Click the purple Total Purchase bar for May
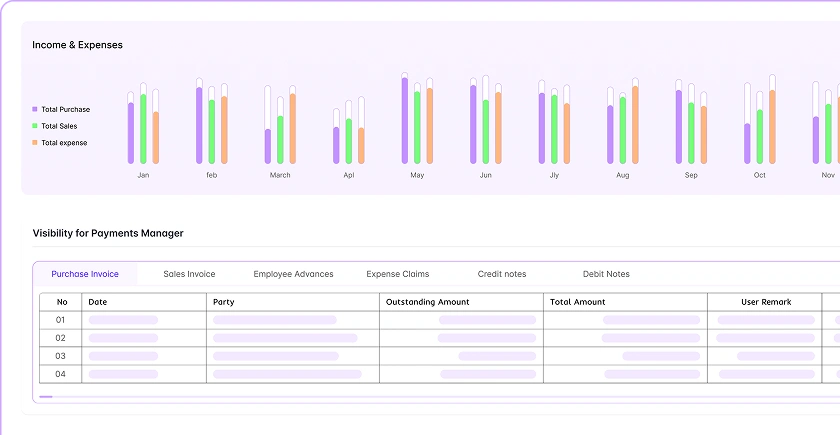The height and width of the screenshot is (435, 840). (404, 121)
